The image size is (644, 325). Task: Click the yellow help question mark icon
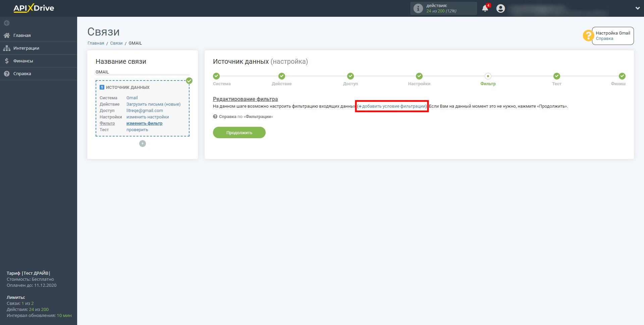588,36
